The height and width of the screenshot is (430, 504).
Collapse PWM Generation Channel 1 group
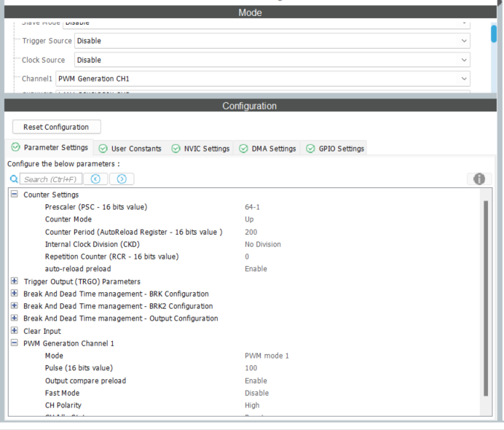click(14, 343)
